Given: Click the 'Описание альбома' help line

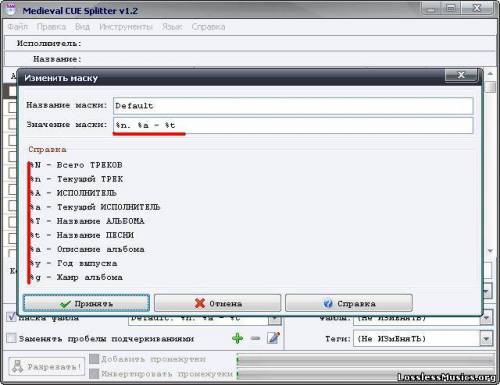Looking at the screenshot, I should pyautogui.click(x=87, y=249).
